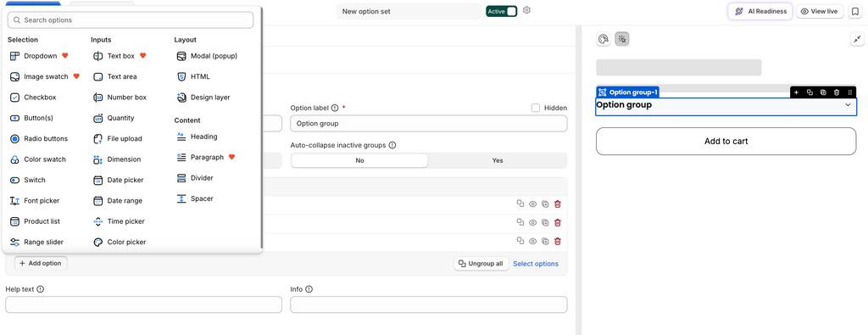868x335 pixels.
Task: Select the Paragraph content item
Action: pos(206,157)
